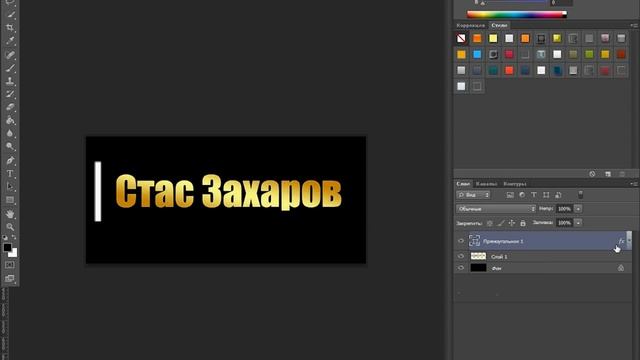The image size is (640, 360).
Task: Toggle lock image pixels brush icon
Action: [x=501, y=223]
